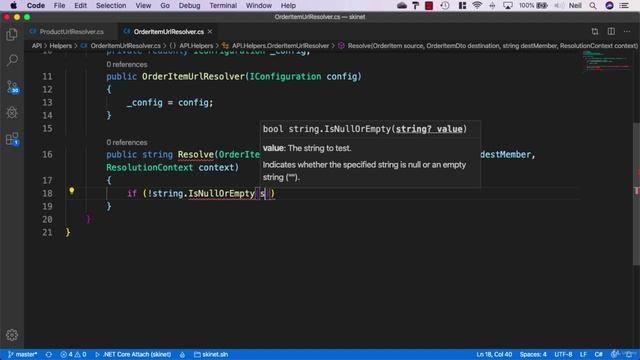The height and width of the screenshot is (360, 640).
Task: Open the Debug menu
Action: 189,5
